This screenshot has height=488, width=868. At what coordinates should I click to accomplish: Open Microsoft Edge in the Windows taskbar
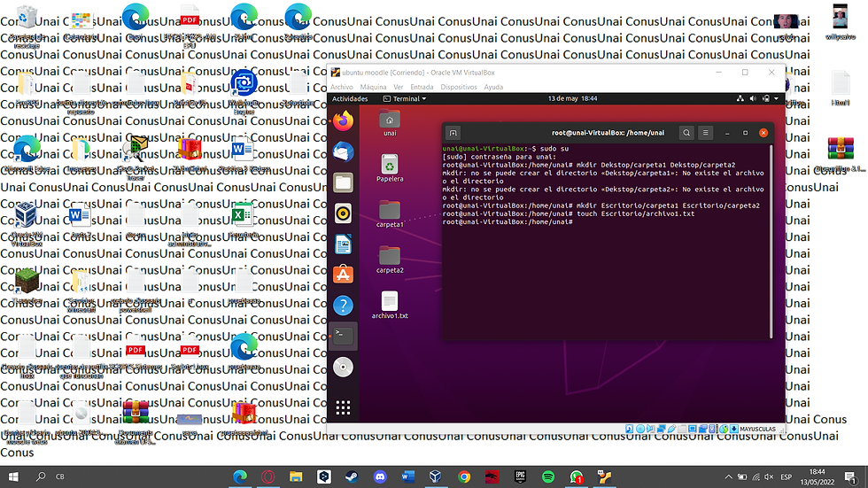(240, 476)
